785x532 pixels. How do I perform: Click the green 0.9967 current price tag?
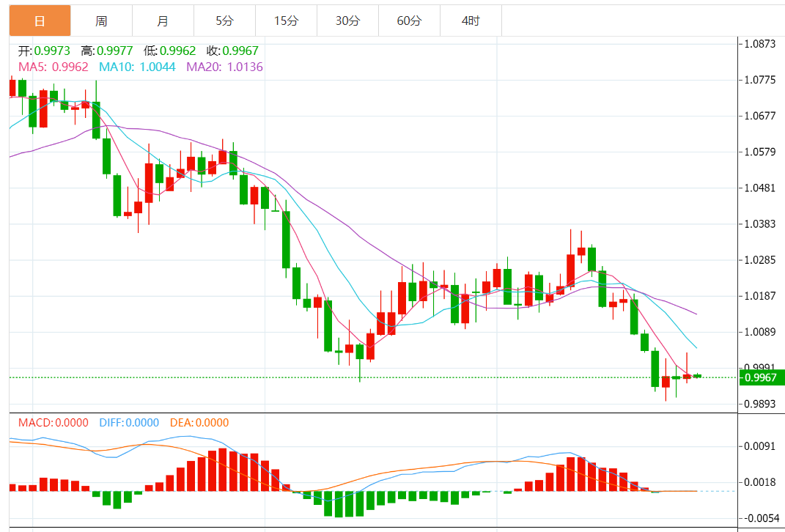(x=761, y=377)
